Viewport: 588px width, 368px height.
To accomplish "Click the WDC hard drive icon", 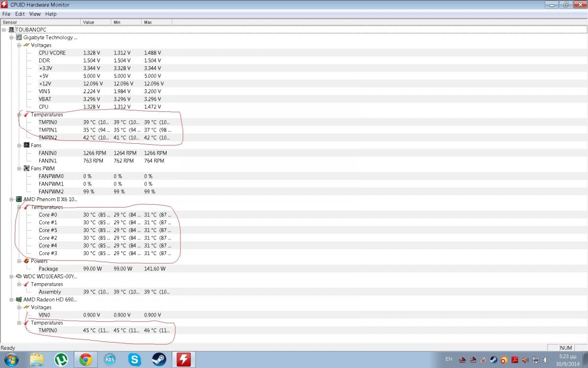I will [x=19, y=276].
